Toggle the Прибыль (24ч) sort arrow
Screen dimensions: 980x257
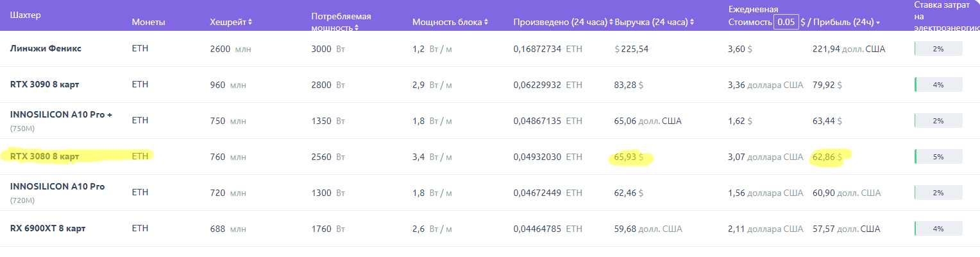pyautogui.click(x=877, y=23)
